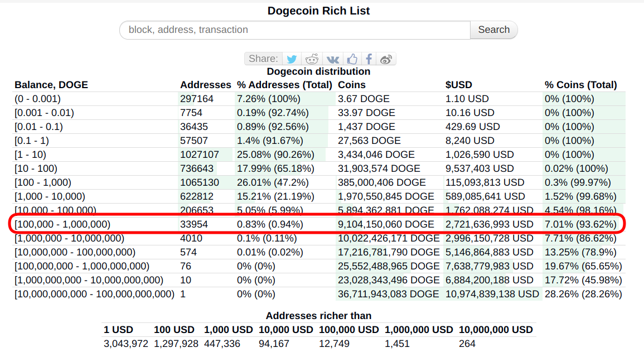Screen dimensions: 644x357
Task: Click the VK share icon
Action: [x=333, y=59]
